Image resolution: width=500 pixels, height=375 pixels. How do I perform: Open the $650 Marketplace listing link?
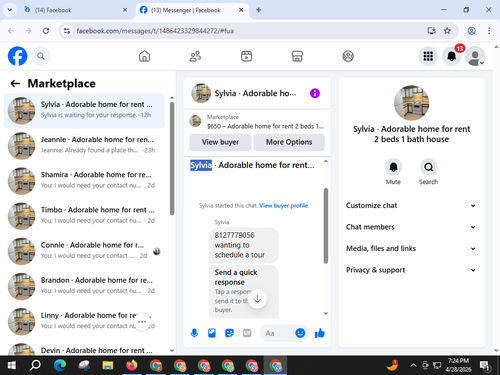(257, 122)
